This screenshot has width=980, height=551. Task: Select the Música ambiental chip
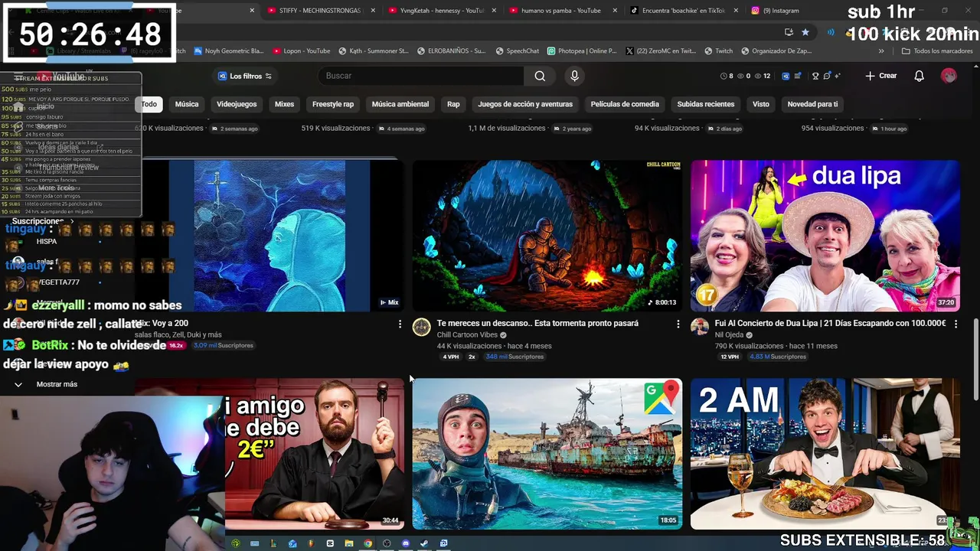(400, 104)
